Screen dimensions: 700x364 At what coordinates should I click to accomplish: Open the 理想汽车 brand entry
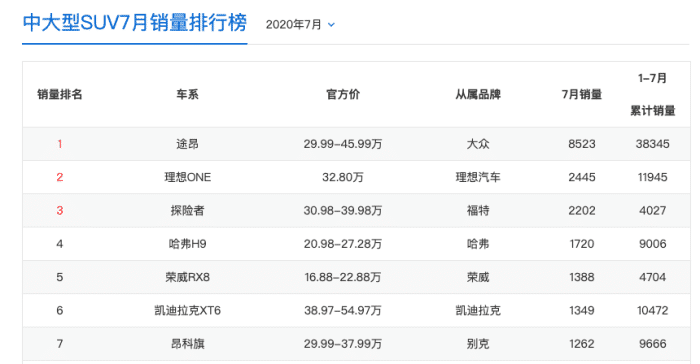point(478,177)
